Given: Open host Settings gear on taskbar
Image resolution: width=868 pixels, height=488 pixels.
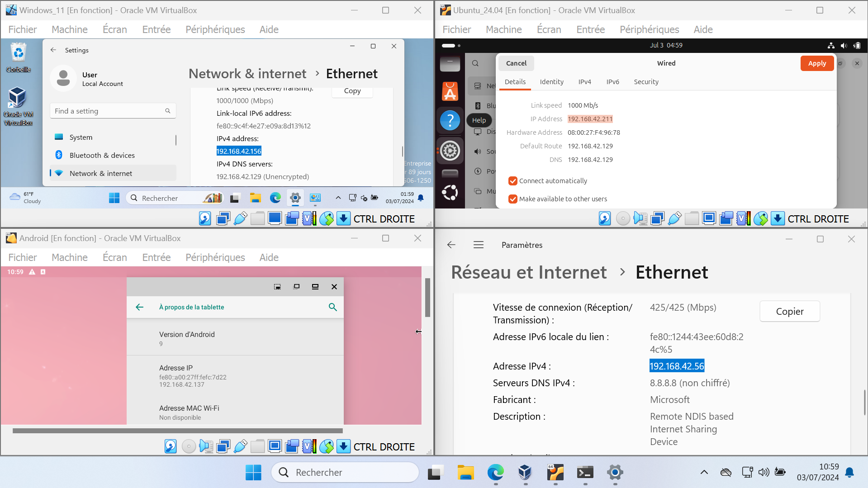Looking at the screenshot, I should (615, 473).
